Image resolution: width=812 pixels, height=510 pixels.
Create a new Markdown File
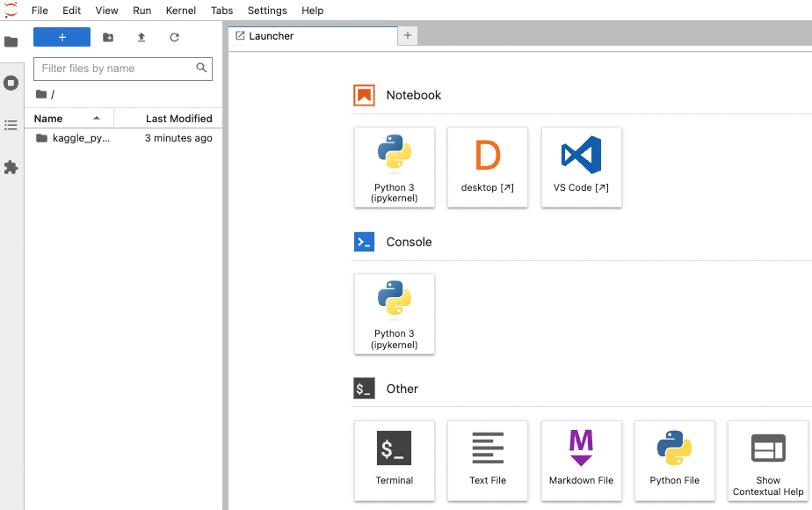click(x=581, y=460)
